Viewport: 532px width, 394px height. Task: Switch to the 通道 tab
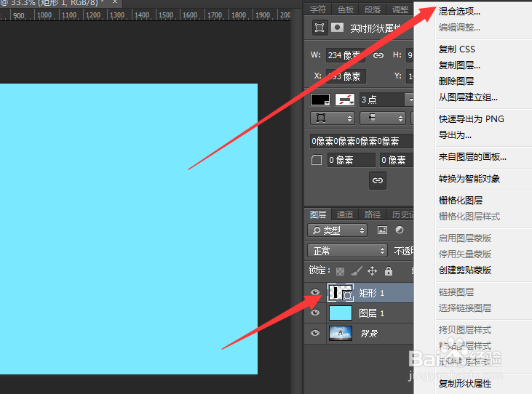coord(345,214)
